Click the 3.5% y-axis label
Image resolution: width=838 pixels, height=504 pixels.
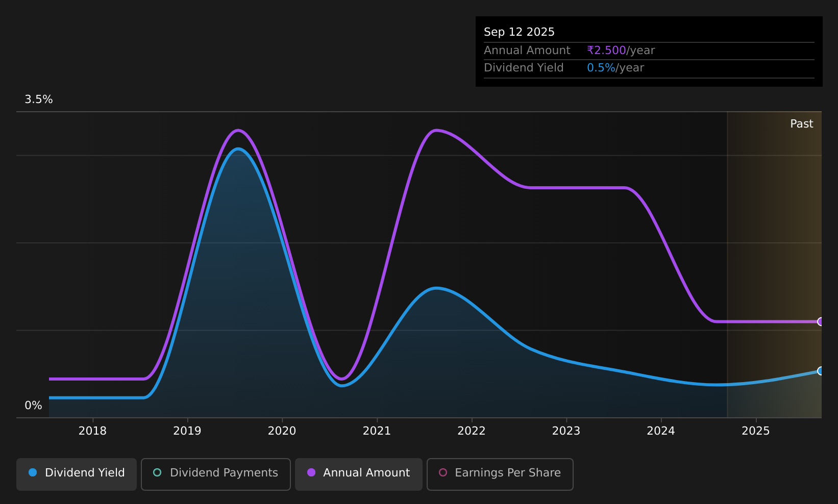pyautogui.click(x=39, y=99)
